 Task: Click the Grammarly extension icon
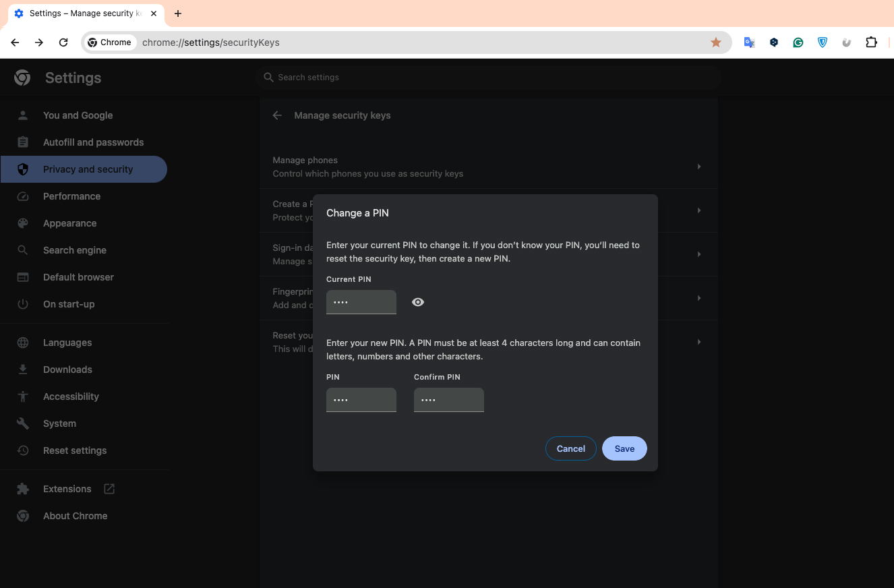[x=798, y=42]
